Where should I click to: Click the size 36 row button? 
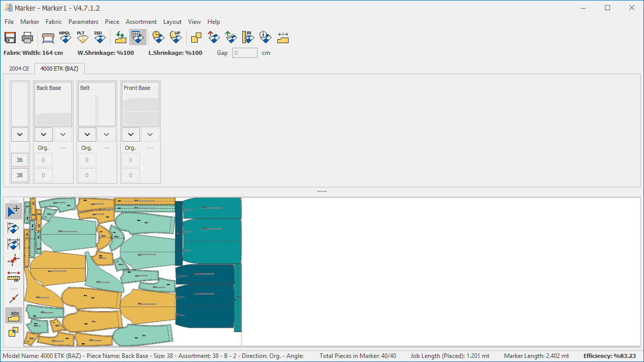pyautogui.click(x=20, y=160)
